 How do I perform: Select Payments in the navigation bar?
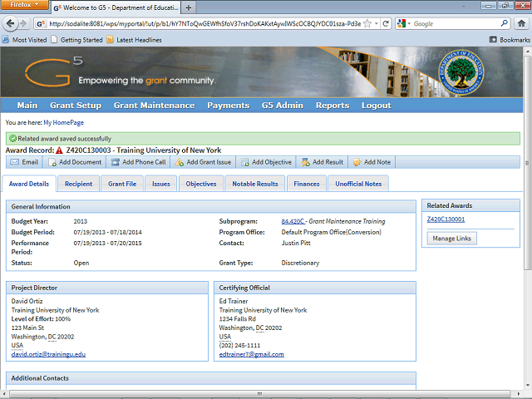[x=228, y=106]
